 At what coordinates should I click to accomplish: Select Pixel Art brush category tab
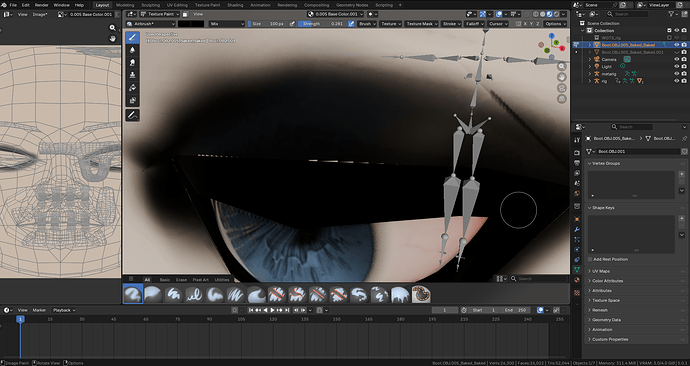coord(200,280)
